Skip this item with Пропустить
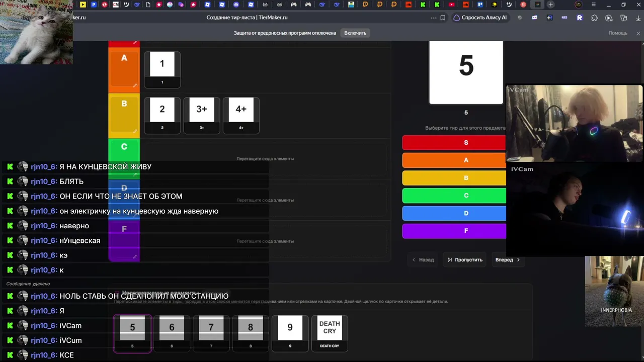This screenshot has height=362, width=644. (464, 260)
